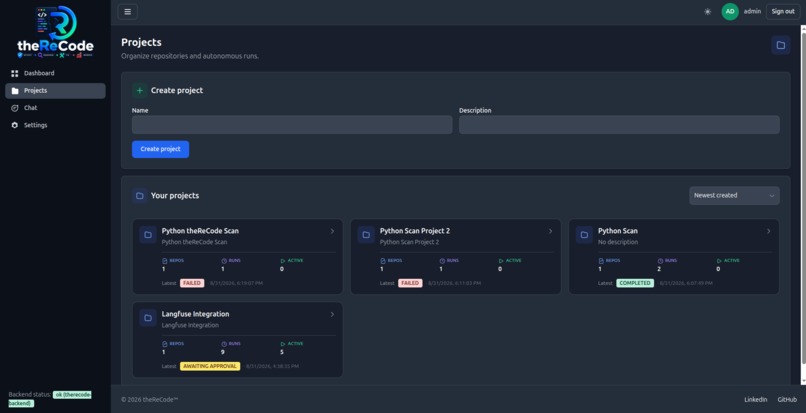806x413 pixels.
Task: Click the © 2026 theReCode footer text
Action: (x=150, y=400)
